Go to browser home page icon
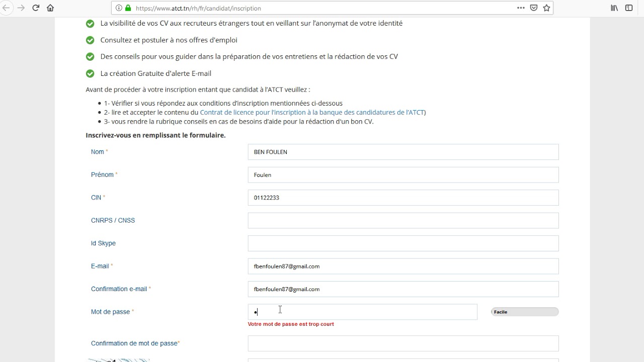Image resolution: width=644 pixels, height=362 pixels. pos(50,8)
